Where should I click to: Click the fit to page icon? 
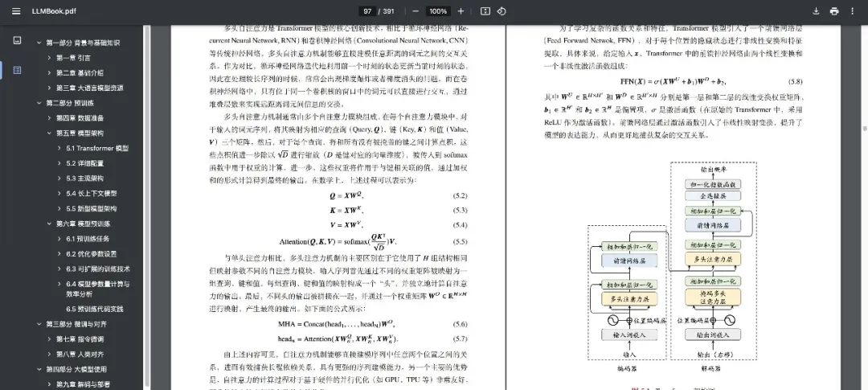pos(485,11)
